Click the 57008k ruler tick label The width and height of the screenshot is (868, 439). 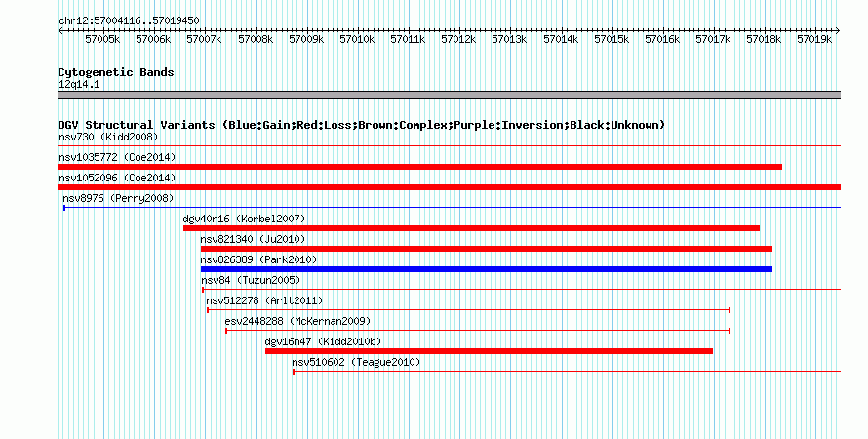pos(256,39)
